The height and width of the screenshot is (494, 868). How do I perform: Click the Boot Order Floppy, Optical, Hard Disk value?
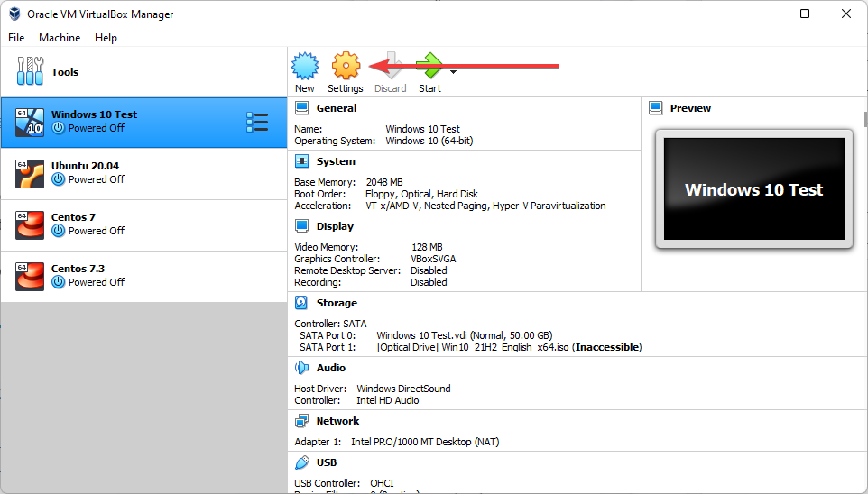point(422,194)
